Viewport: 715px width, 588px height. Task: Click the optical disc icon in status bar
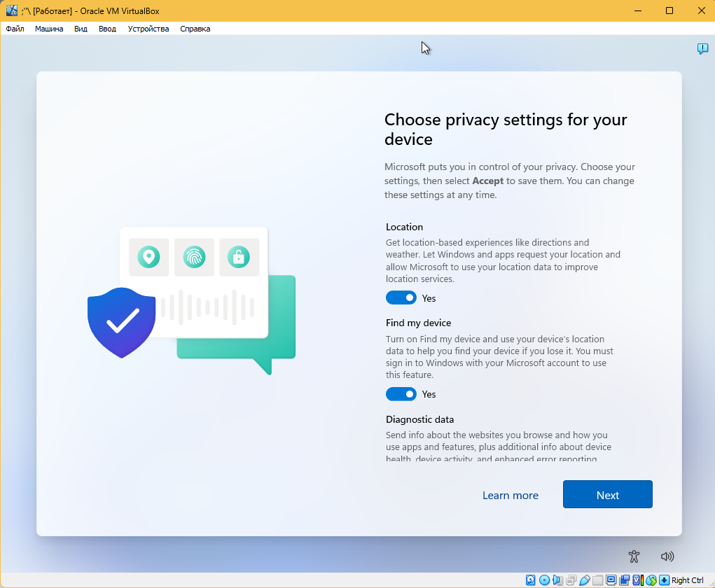coord(544,580)
